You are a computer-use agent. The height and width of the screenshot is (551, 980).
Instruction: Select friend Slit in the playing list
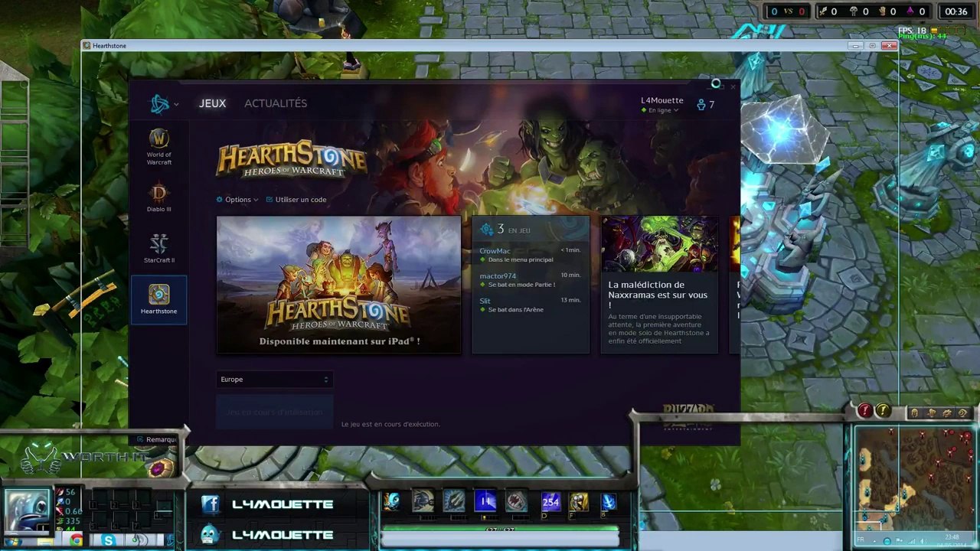530,305
